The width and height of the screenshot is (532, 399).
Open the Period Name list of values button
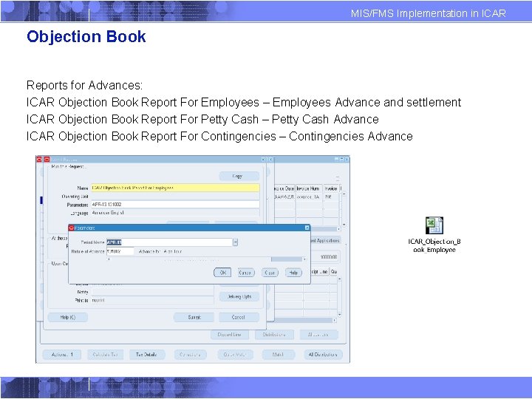235,242
